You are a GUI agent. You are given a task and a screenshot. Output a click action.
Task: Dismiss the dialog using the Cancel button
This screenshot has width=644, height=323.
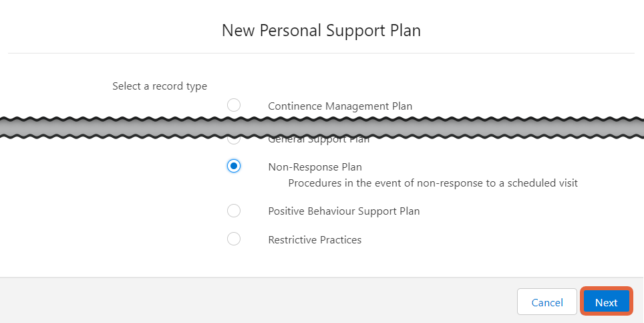pos(547,302)
